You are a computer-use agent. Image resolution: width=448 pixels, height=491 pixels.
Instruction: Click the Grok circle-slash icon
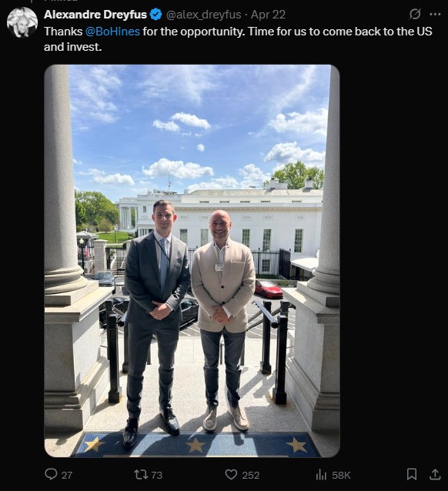point(415,14)
